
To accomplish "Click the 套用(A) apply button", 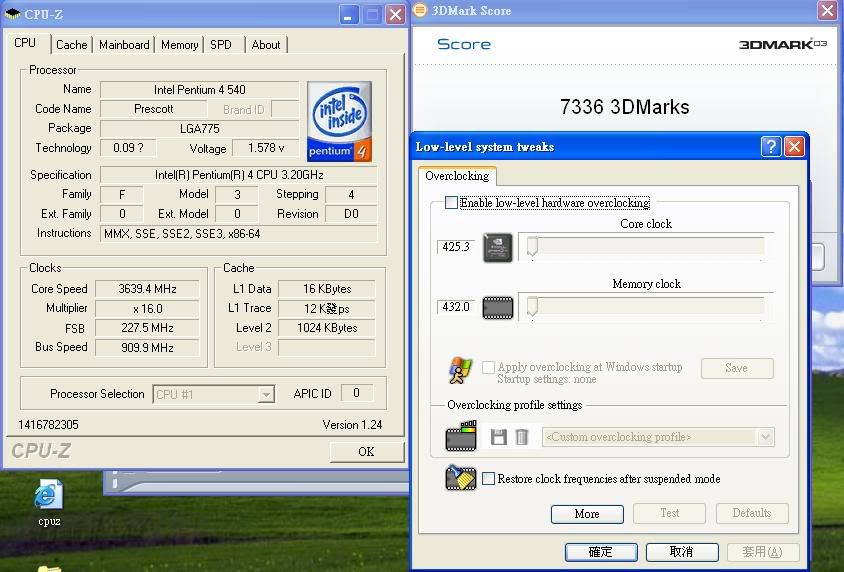I will click(763, 552).
